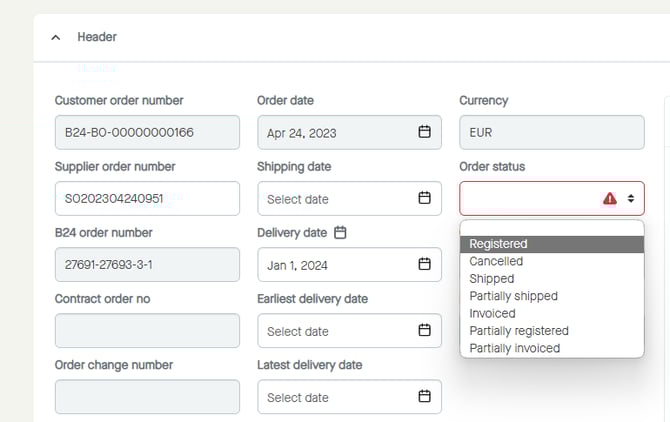Select Partially invoiced status option
The image size is (670, 422).
pyautogui.click(x=514, y=348)
